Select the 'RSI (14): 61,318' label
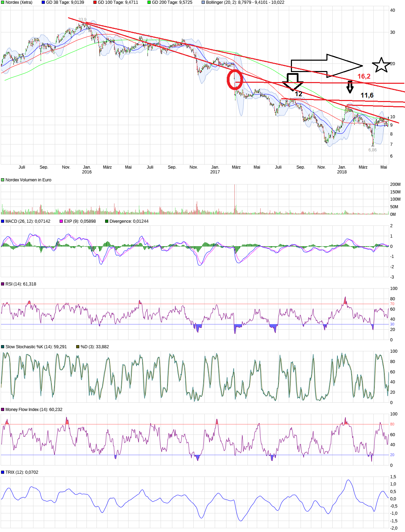Viewport: 405px width, 532px height. click(x=21, y=284)
